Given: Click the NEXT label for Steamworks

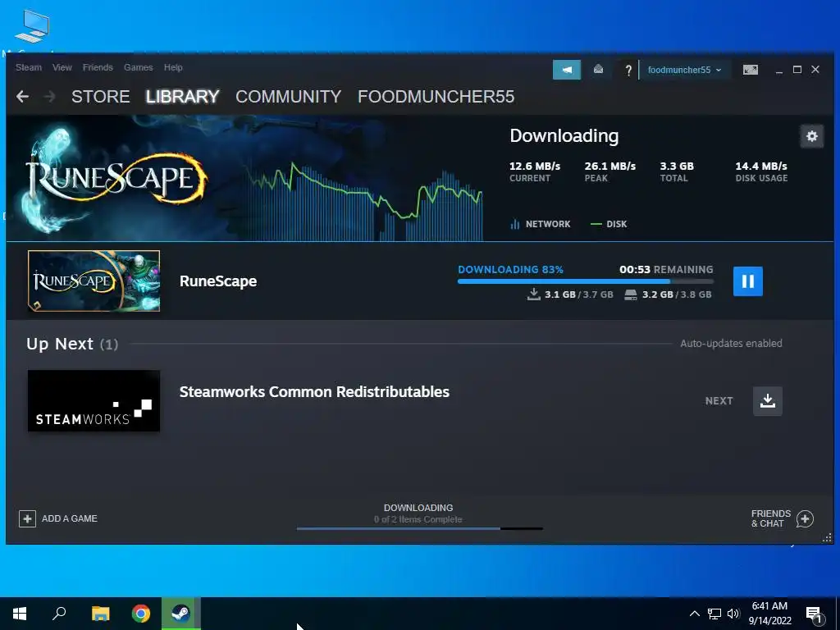Looking at the screenshot, I should click(719, 400).
